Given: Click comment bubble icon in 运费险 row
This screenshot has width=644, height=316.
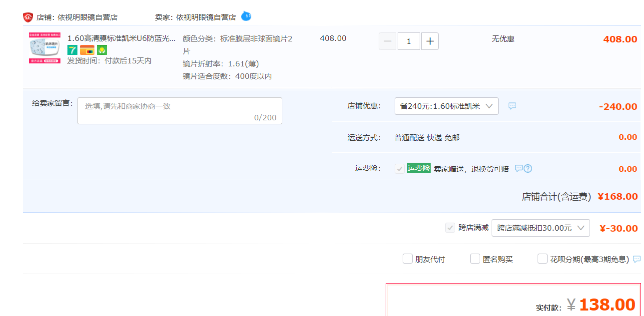Looking at the screenshot, I should pyautogui.click(x=519, y=168).
